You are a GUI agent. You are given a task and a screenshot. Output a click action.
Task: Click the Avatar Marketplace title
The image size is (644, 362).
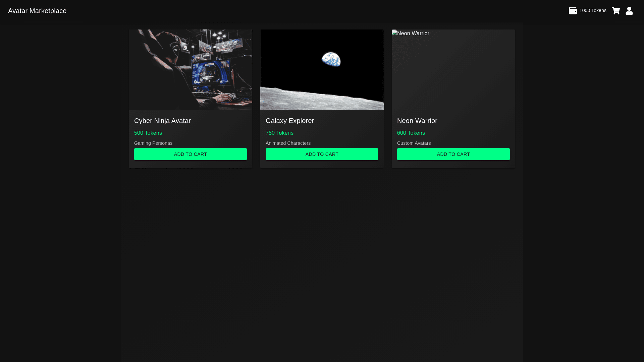click(37, 11)
